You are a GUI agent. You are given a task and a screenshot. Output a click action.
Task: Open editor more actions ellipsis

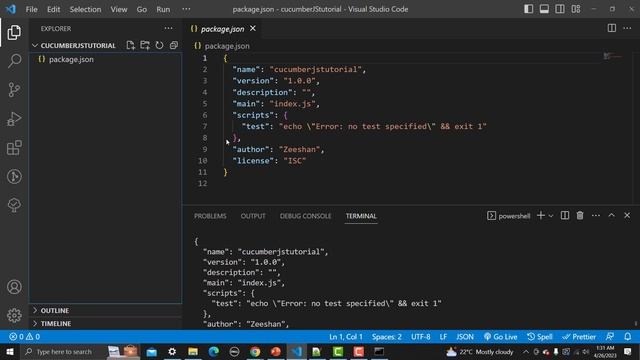pyautogui.click(x=627, y=28)
